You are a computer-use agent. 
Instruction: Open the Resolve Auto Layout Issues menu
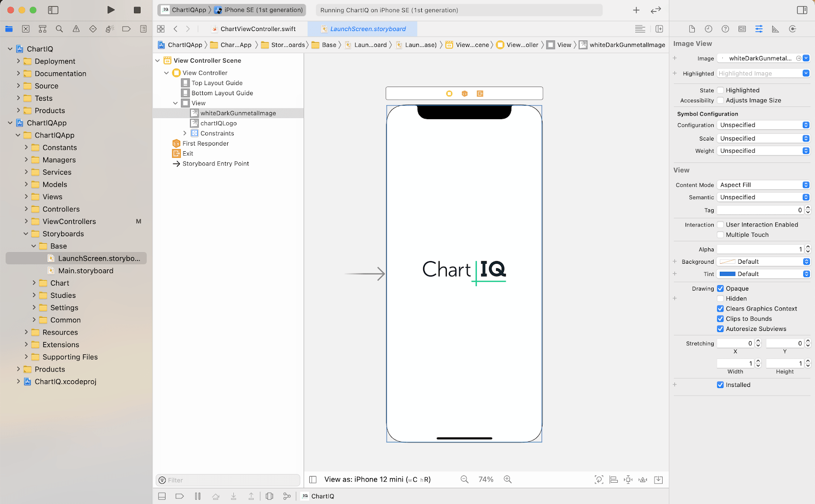click(x=643, y=479)
